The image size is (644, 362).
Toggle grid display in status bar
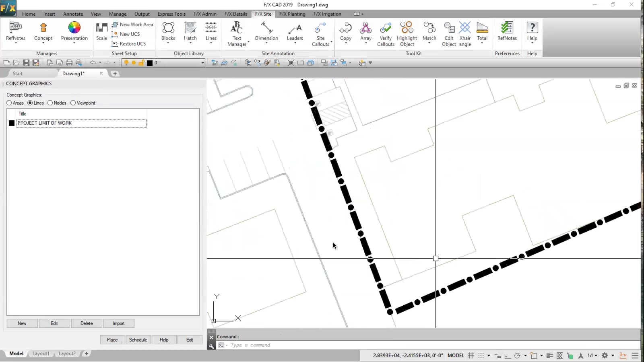click(x=471, y=356)
